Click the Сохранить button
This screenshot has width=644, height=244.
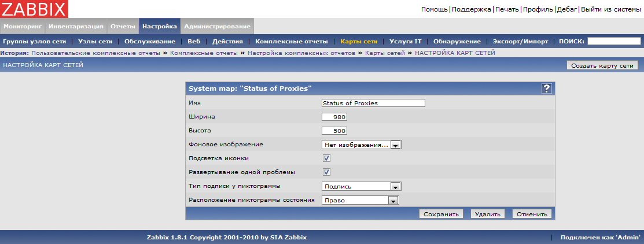click(441, 214)
